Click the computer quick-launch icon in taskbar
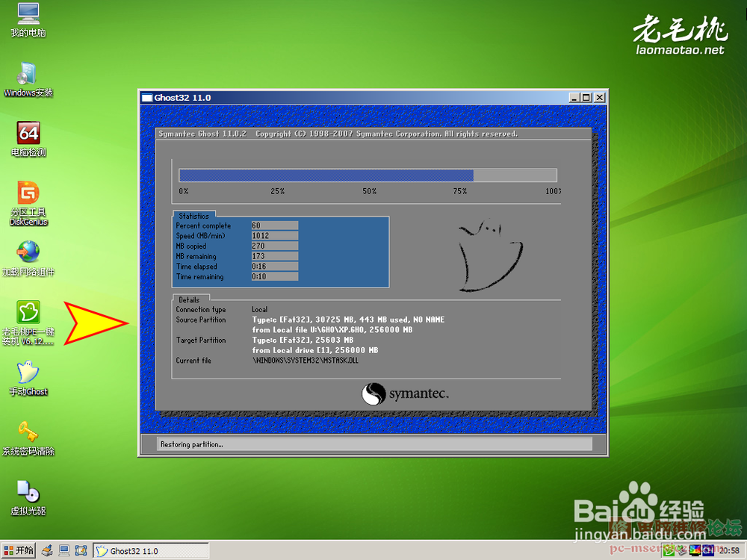747x560 pixels. (x=63, y=551)
